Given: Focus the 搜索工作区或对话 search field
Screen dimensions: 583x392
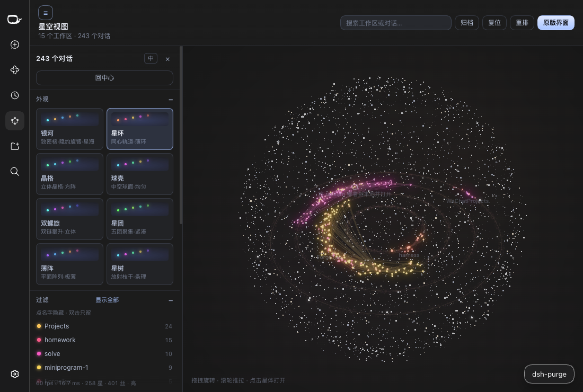Looking at the screenshot, I should pos(395,23).
